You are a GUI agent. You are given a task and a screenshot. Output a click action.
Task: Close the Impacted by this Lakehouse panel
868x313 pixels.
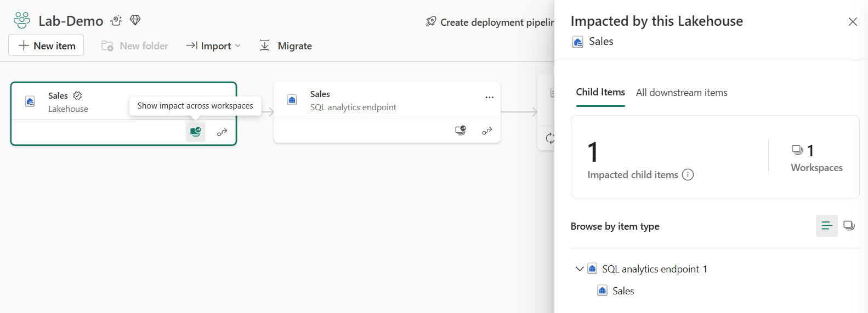click(853, 21)
